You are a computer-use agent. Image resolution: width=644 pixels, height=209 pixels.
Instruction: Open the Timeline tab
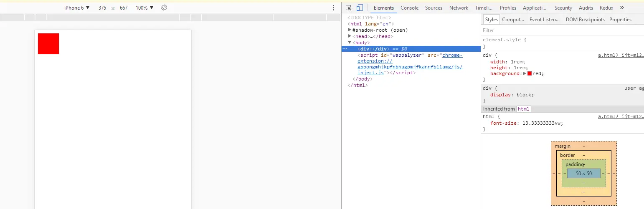coord(484,8)
